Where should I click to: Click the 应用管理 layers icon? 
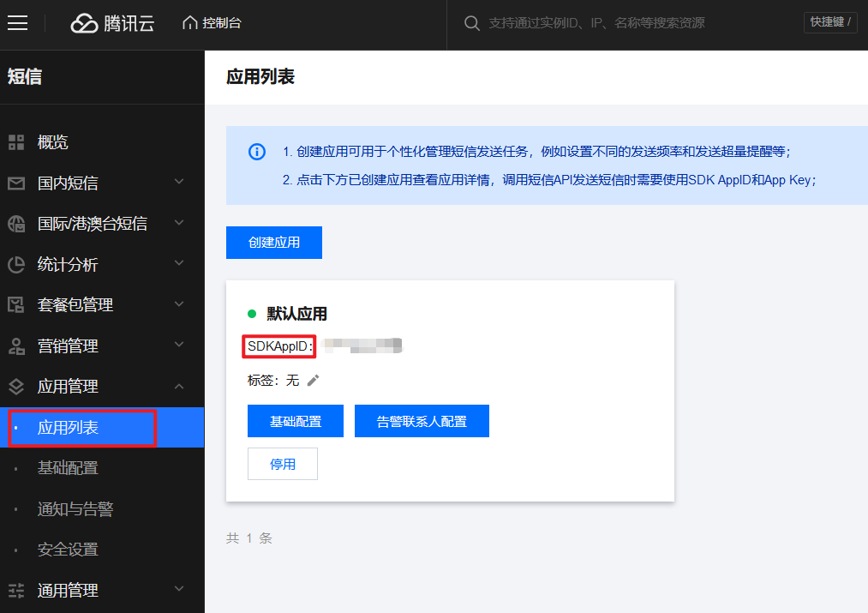pyautogui.click(x=16, y=386)
